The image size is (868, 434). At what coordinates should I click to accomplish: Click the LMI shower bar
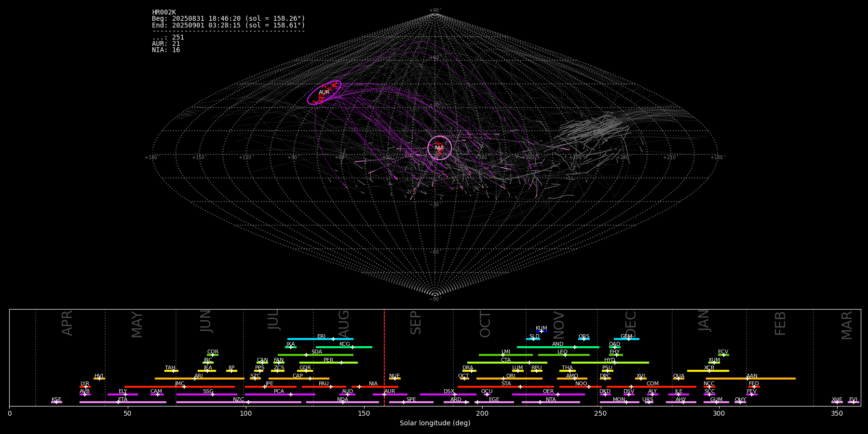click(506, 355)
